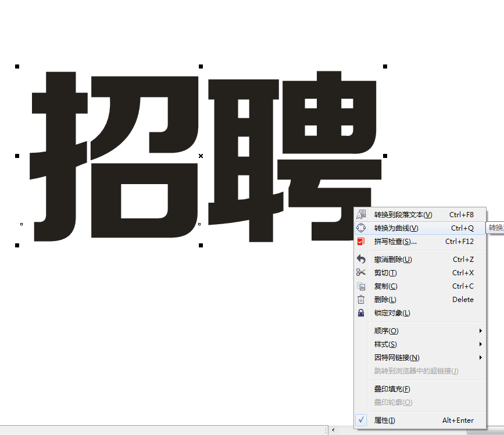Viewport: 504px width, 435px height.
Task: Open spell check using its menu icon
Action: [x=362, y=241]
